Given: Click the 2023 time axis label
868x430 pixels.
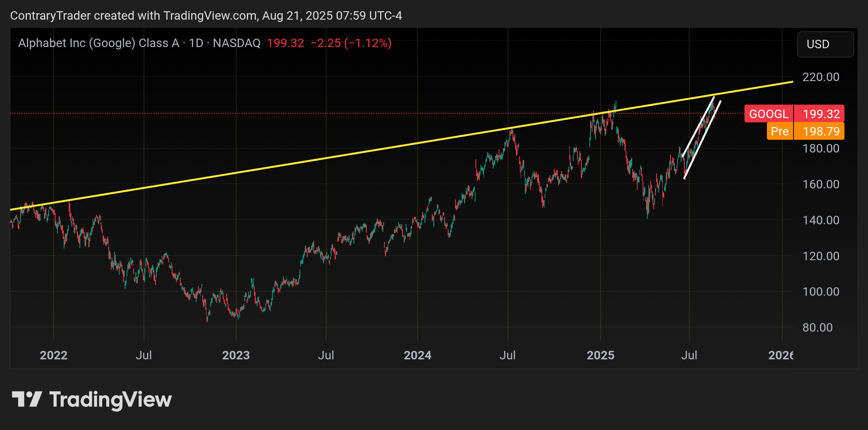Looking at the screenshot, I should (236, 355).
